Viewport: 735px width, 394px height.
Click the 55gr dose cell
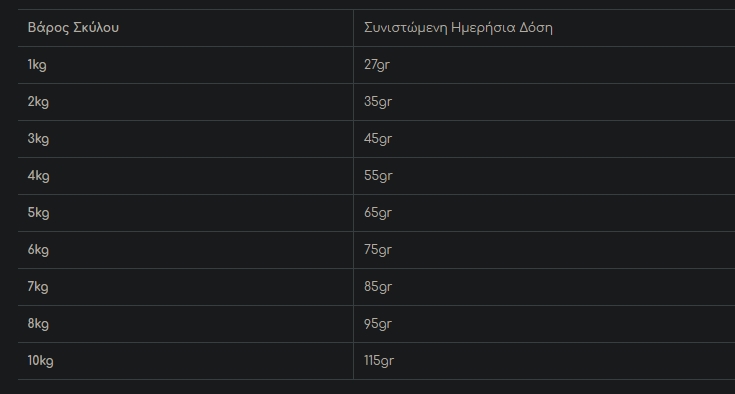coord(544,176)
